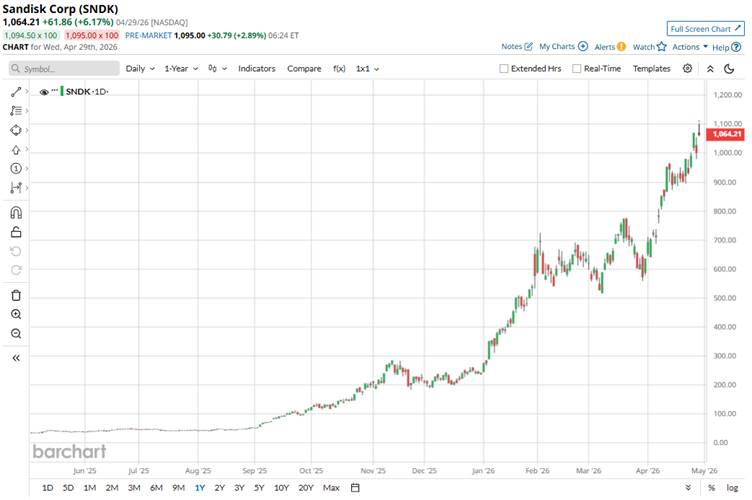Click in the Symbol search field
752x500 pixels.
pos(64,69)
